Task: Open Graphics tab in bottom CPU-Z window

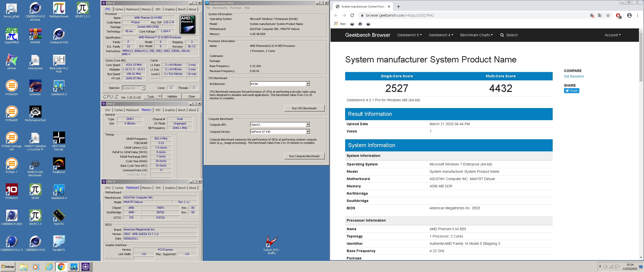Action: pyautogui.click(x=170, y=188)
